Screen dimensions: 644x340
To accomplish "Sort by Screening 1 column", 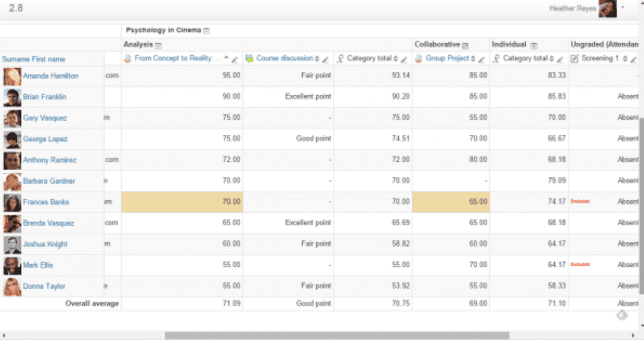I will click(625, 59).
